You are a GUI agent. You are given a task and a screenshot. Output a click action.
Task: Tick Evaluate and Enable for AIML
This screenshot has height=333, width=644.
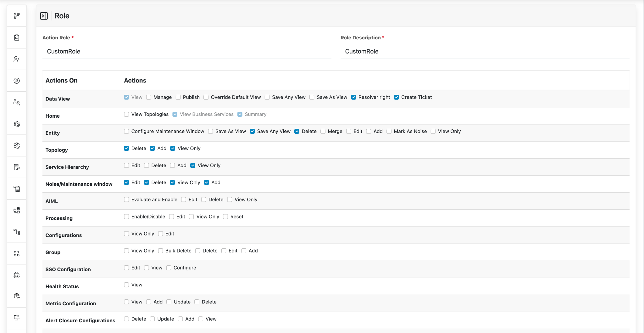(126, 200)
